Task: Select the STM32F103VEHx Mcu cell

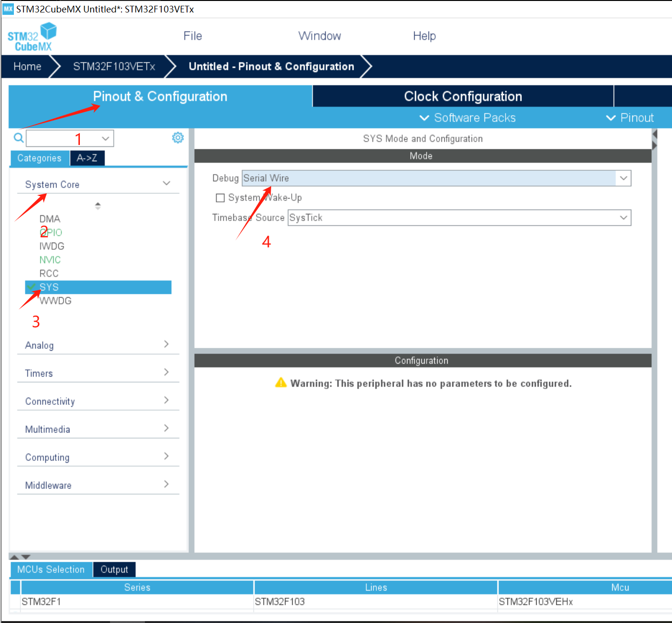Action: pos(585,601)
